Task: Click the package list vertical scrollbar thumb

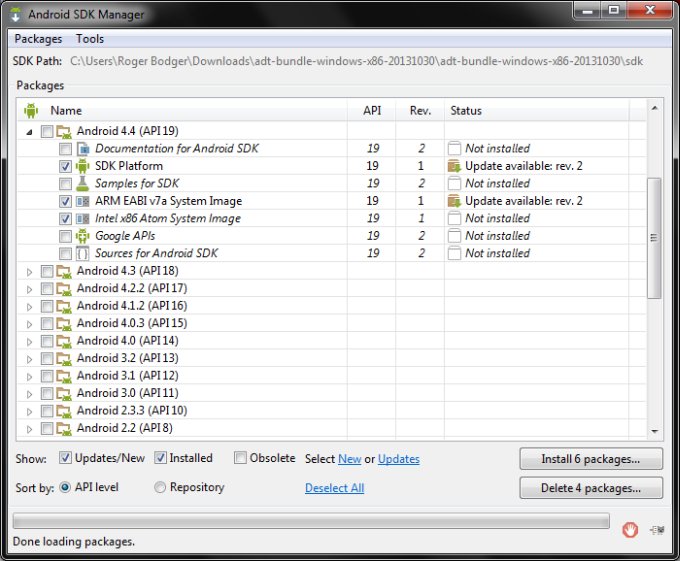Action: (654, 238)
